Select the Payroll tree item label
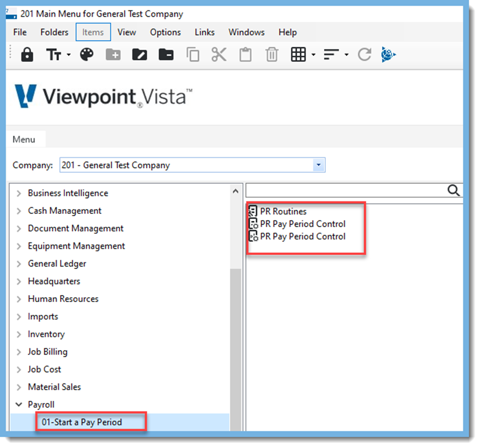The image size is (480, 448). pos(41,405)
